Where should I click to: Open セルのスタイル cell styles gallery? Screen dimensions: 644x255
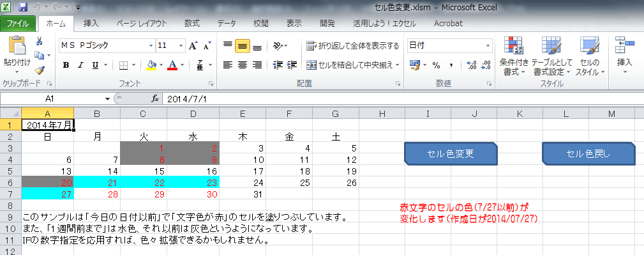pos(590,56)
